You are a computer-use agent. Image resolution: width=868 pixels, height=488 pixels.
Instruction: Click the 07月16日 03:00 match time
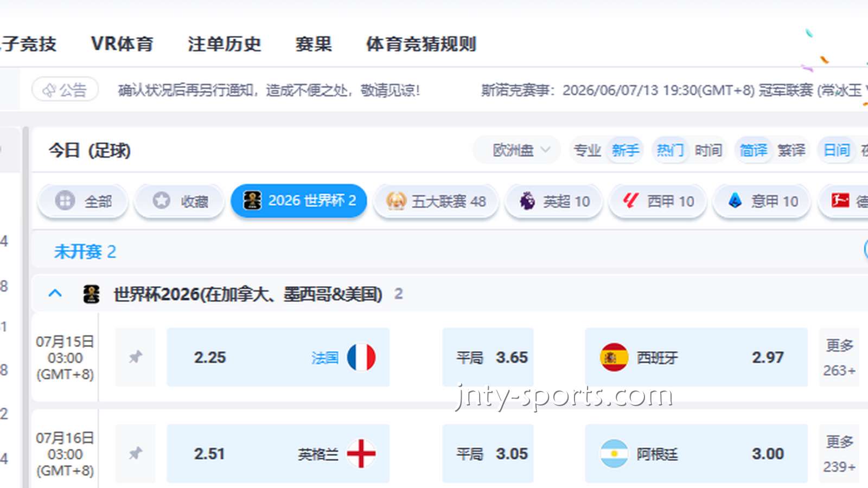pos(65,454)
